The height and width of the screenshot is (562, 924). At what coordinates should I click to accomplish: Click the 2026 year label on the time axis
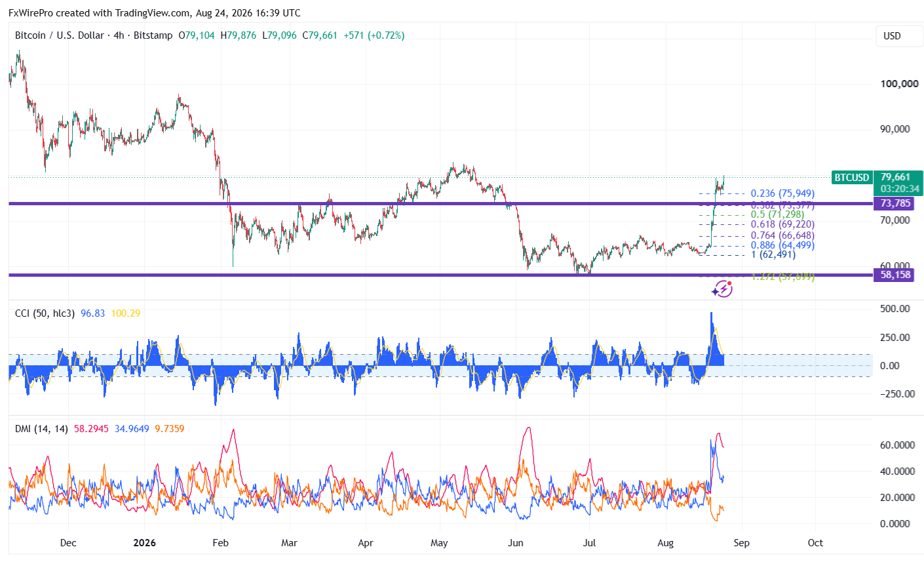144,543
